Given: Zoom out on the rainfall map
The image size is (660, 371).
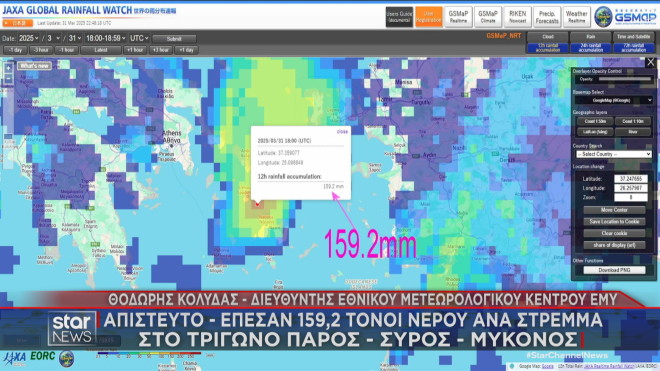Looking at the screenshot, I should (x=8, y=79).
